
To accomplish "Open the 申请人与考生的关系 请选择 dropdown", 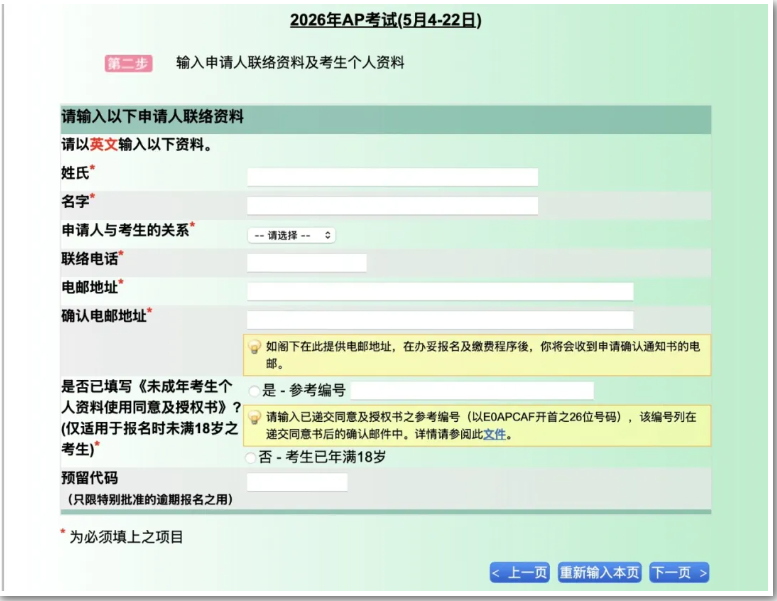I will click(x=291, y=235).
